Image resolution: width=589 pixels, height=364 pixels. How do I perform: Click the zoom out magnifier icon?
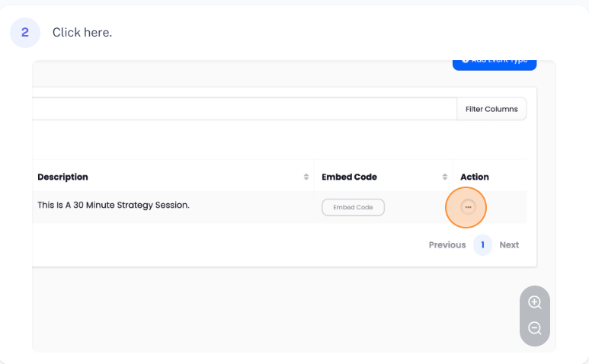click(535, 329)
